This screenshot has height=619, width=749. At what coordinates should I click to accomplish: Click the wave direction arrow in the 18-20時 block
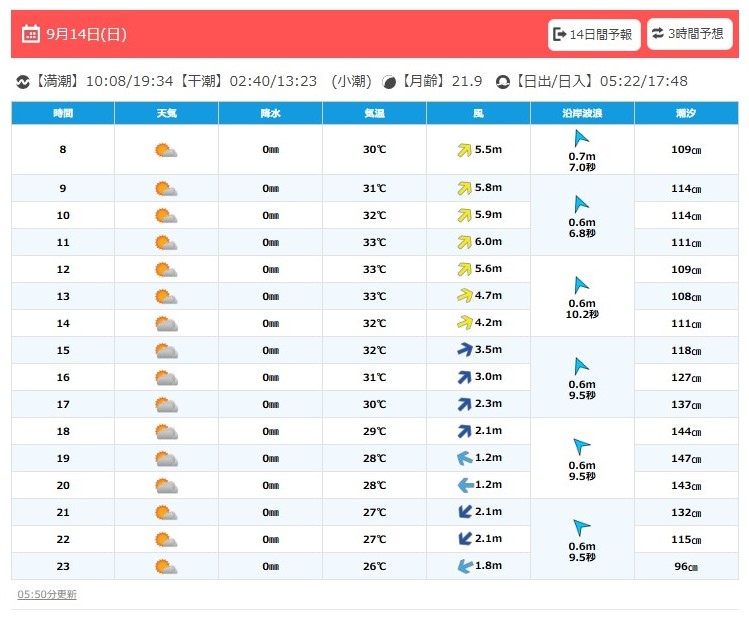click(581, 447)
